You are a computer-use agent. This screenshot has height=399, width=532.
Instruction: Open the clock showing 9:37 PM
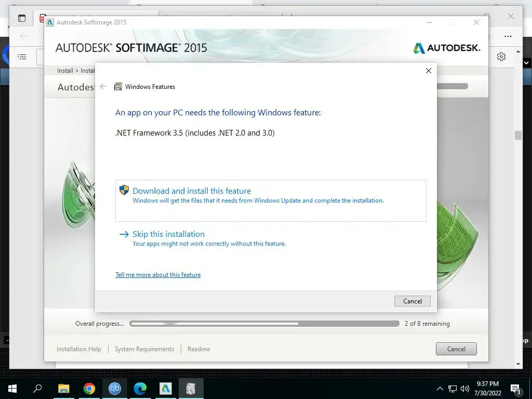[x=487, y=389]
